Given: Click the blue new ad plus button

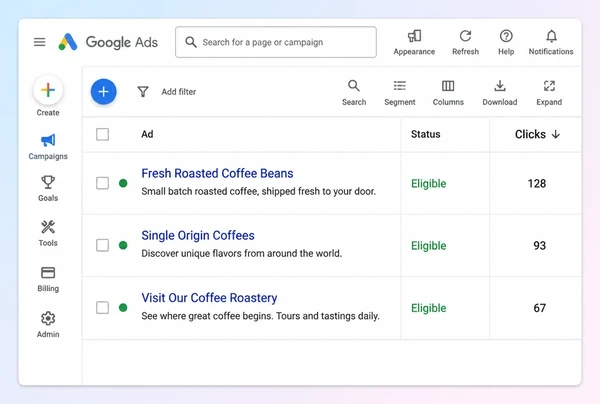Looking at the screenshot, I should click(103, 92).
